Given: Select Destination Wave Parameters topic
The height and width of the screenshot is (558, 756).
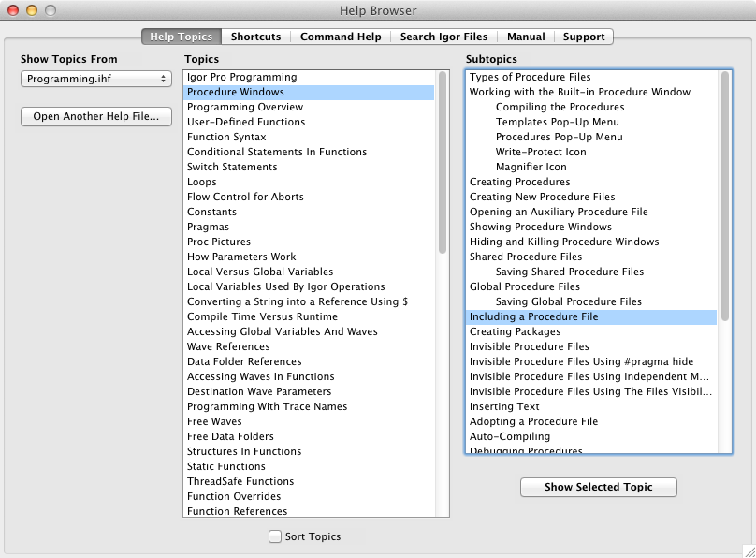Looking at the screenshot, I should pyautogui.click(x=309, y=391).
